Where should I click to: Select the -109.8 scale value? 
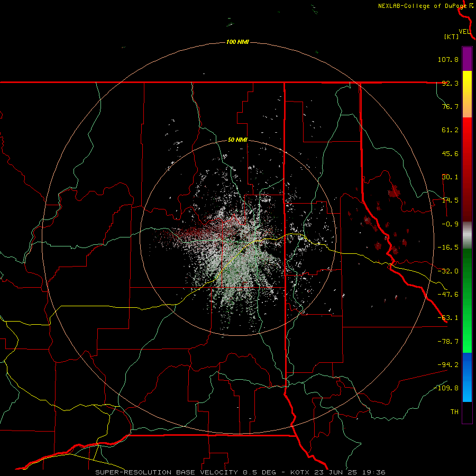(x=446, y=388)
